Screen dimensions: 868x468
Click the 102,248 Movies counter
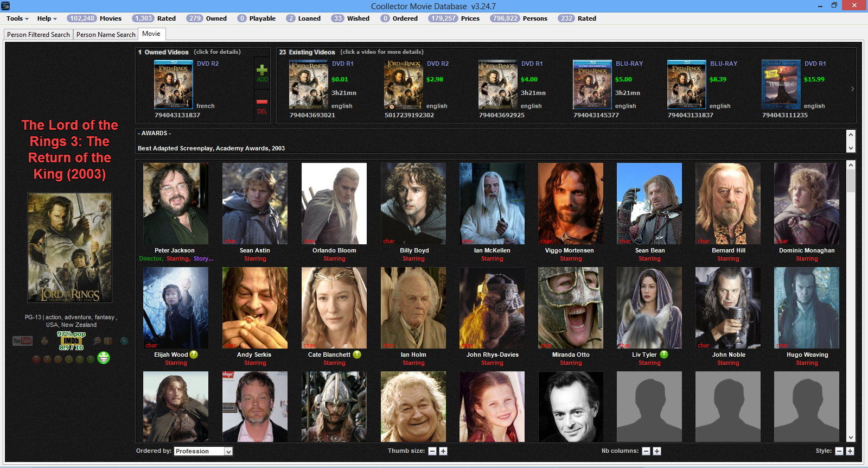click(x=95, y=18)
